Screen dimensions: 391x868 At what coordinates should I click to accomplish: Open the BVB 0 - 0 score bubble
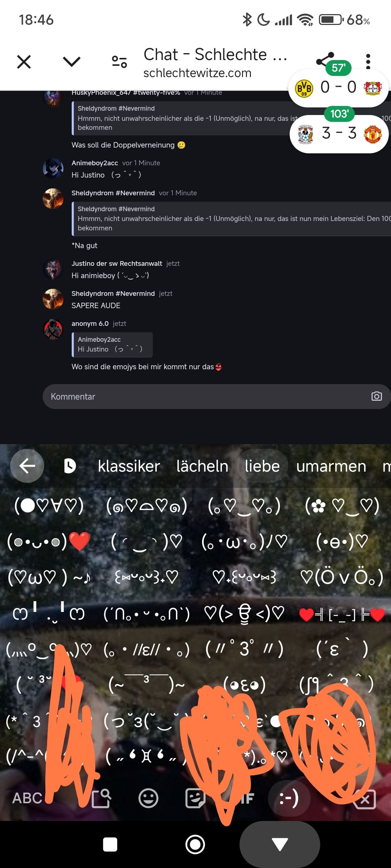(x=338, y=88)
